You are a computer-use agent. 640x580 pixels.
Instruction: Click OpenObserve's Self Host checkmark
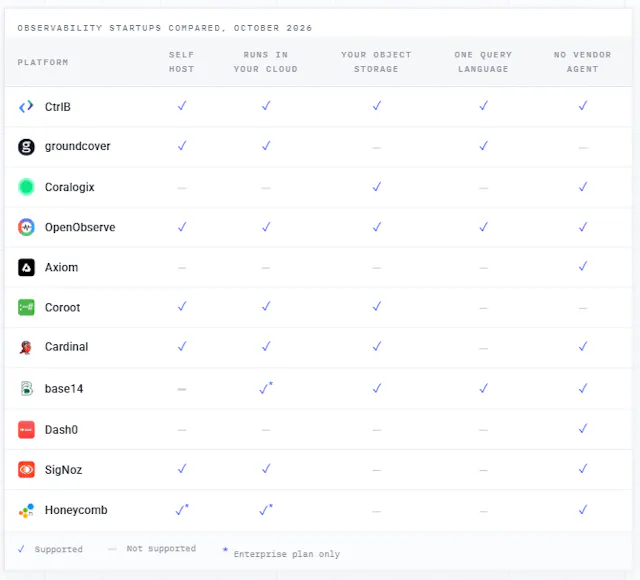(x=182, y=227)
